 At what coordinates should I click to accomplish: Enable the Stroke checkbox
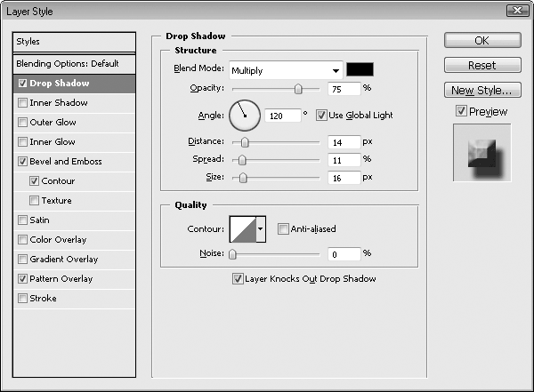pyautogui.click(x=22, y=299)
